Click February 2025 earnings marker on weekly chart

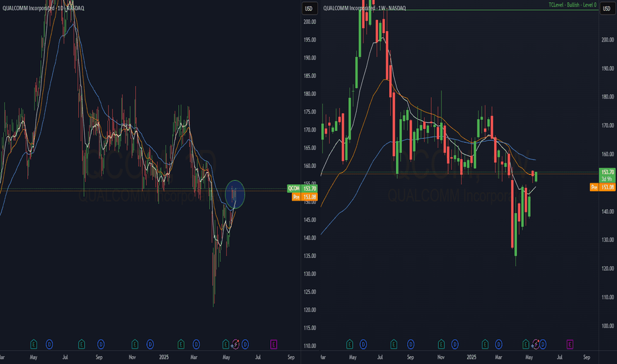coord(485,344)
